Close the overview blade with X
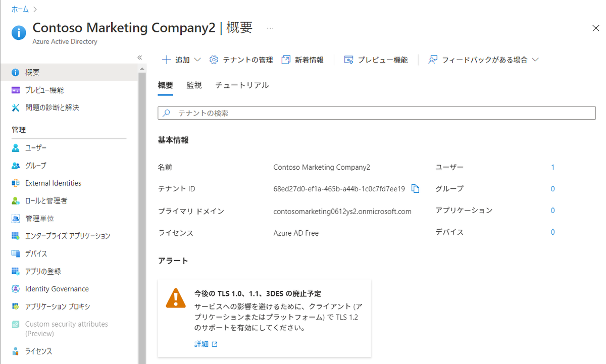 (x=596, y=28)
